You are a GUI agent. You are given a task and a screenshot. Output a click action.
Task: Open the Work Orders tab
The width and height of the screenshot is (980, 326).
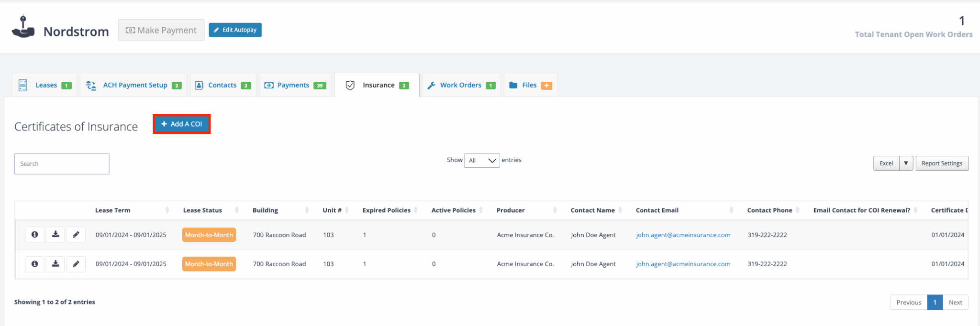460,85
